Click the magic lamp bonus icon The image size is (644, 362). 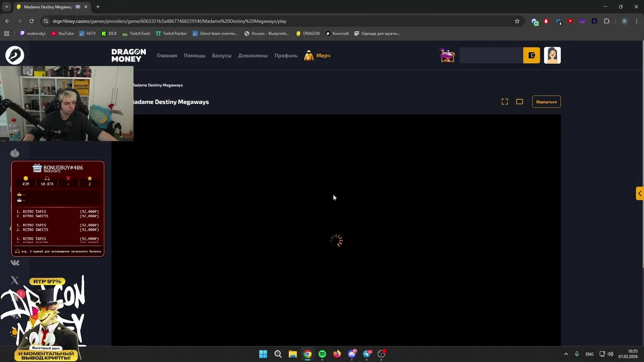coord(447,55)
